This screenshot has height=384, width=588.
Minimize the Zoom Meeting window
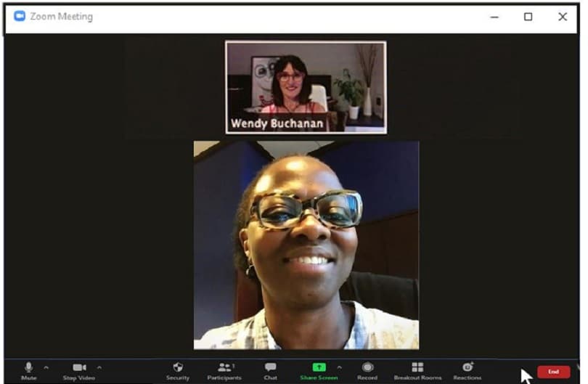coord(494,17)
